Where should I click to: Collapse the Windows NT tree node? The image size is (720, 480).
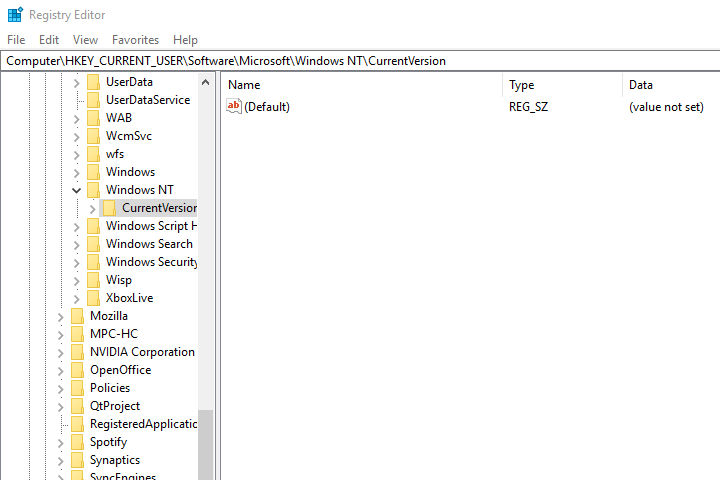coord(77,190)
